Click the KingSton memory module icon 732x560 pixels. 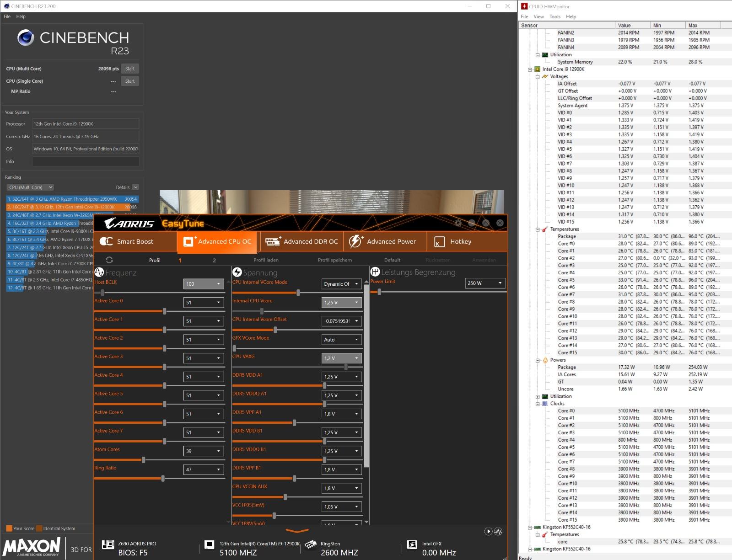click(x=311, y=544)
